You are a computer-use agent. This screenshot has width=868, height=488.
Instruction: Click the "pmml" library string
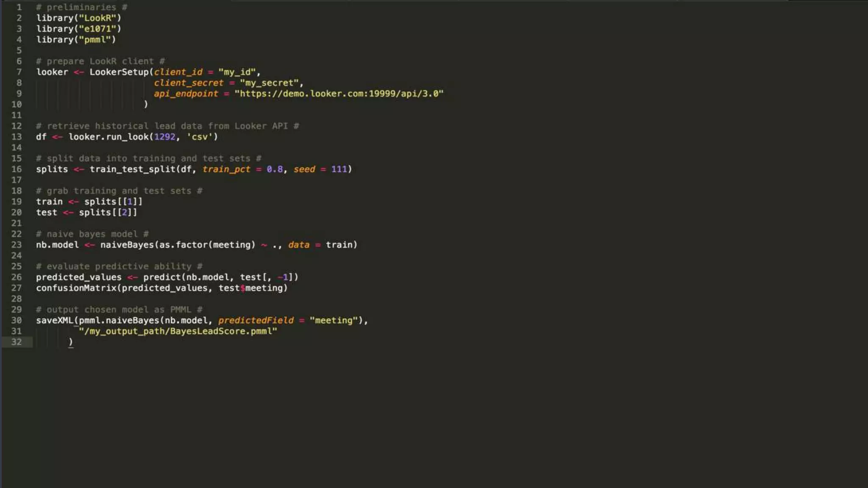95,40
